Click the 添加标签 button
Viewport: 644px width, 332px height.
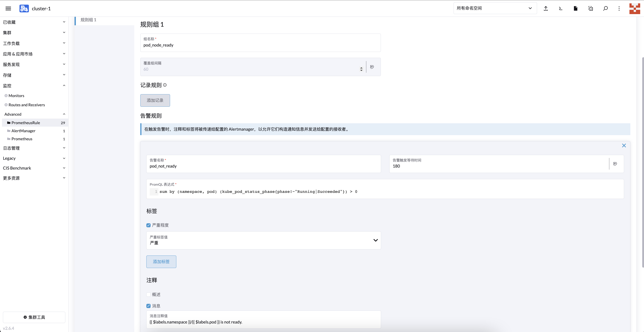[x=161, y=262]
